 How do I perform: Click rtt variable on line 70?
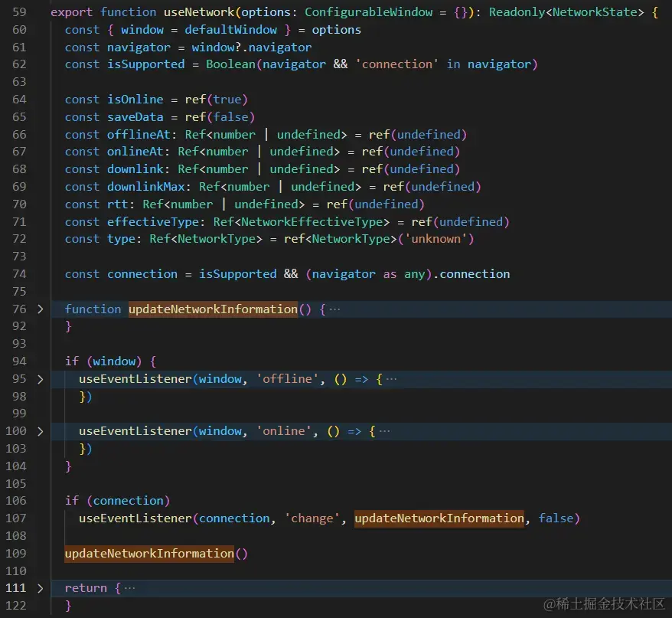(x=117, y=204)
